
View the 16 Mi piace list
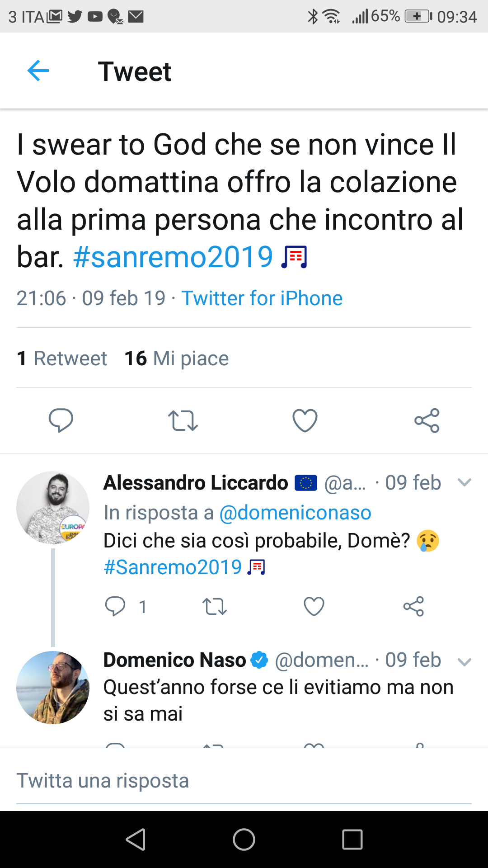coord(177,359)
